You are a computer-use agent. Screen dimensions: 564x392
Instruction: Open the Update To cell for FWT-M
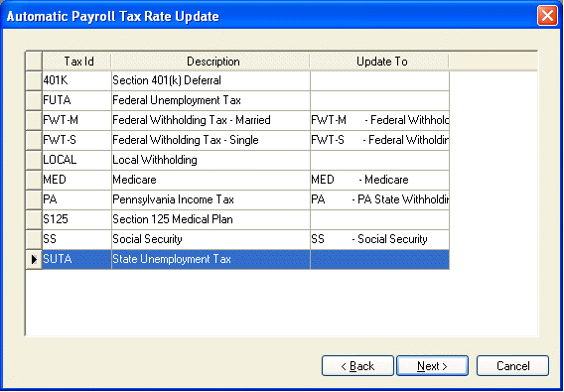point(380,120)
